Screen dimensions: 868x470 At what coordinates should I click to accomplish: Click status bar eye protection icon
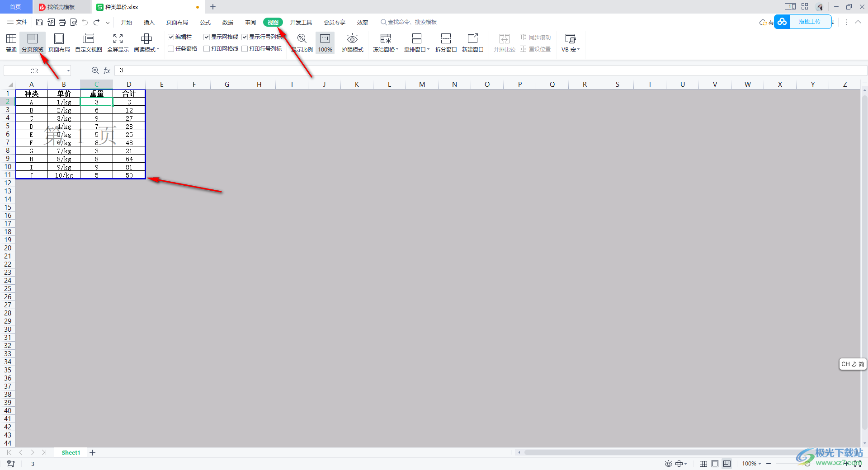click(x=668, y=464)
